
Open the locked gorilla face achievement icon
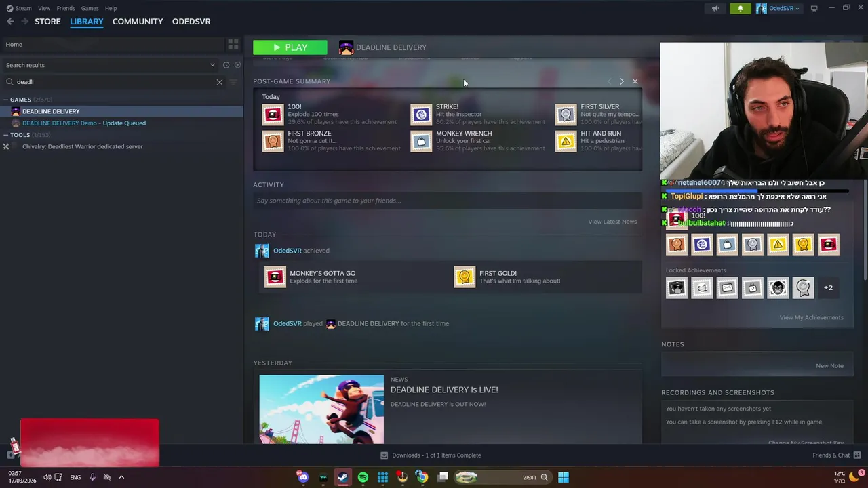click(x=778, y=288)
